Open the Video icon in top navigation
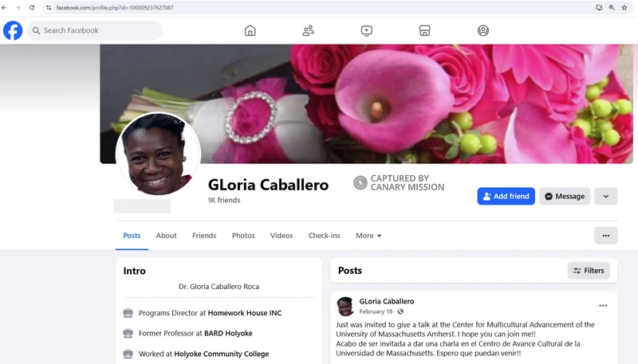The width and height of the screenshot is (638, 364). (x=367, y=30)
